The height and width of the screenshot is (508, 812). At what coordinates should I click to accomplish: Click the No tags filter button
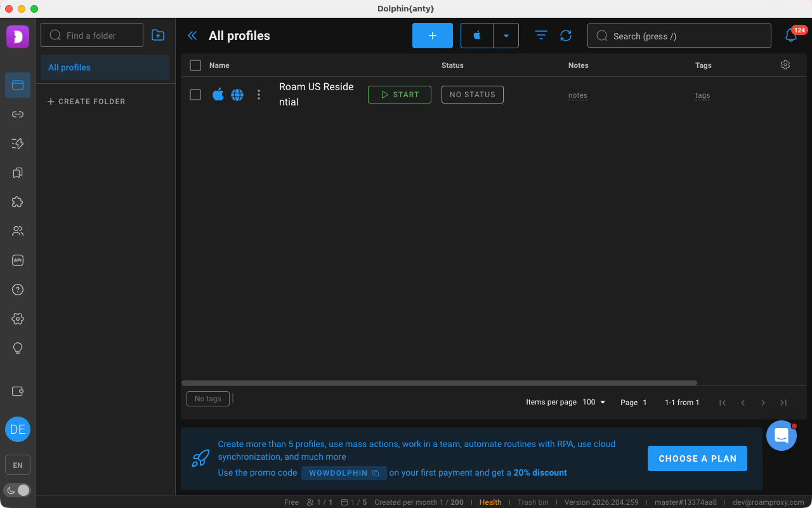(x=208, y=399)
